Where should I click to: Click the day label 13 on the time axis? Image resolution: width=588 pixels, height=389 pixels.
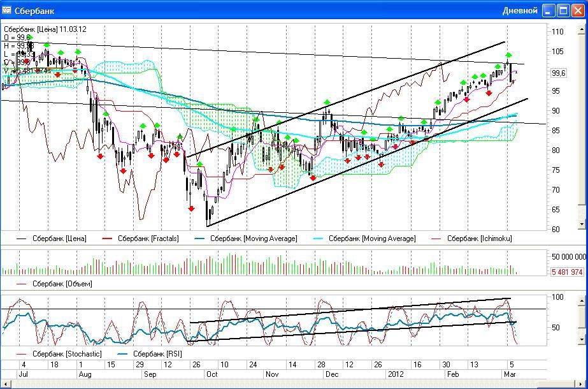pos(475,365)
